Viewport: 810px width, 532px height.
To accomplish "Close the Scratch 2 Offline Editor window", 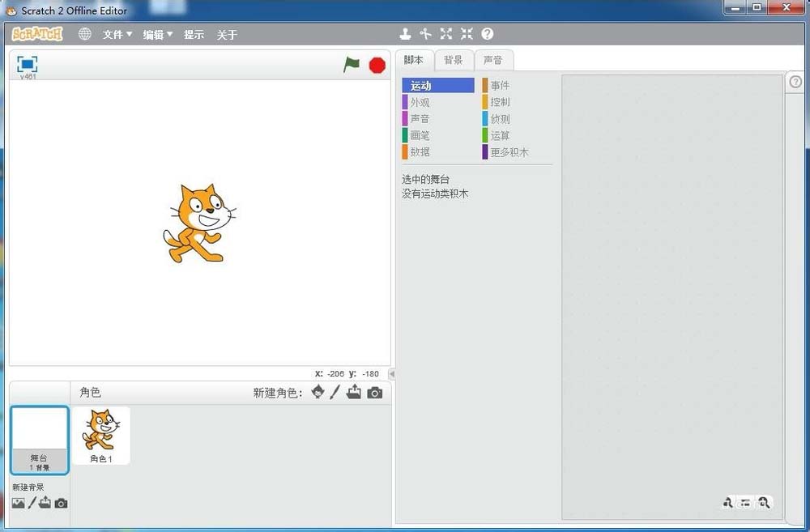I will tap(786, 8).
